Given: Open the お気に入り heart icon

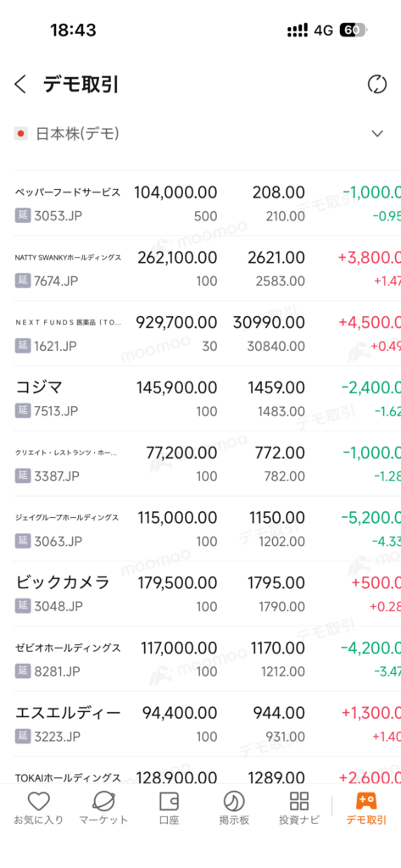Looking at the screenshot, I should click(x=39, y=800).
